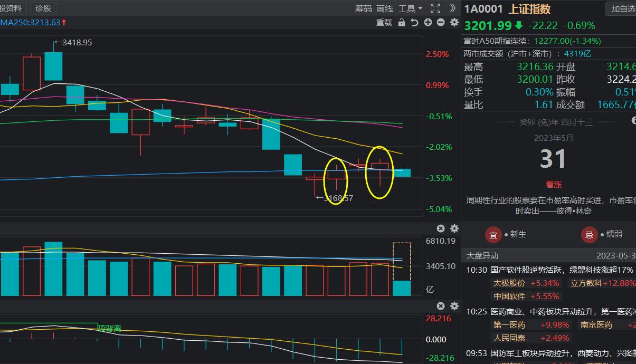636x364 pixels.
Task: Click the undo arrow icon
Action: (414, 22)
